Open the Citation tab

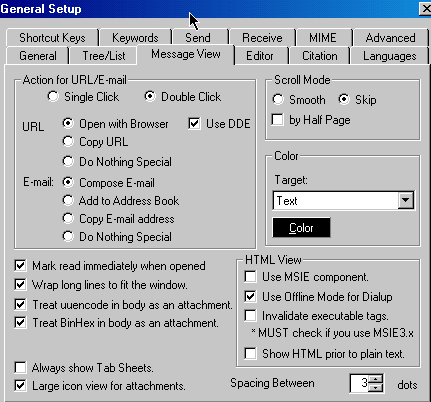(320, 56)
